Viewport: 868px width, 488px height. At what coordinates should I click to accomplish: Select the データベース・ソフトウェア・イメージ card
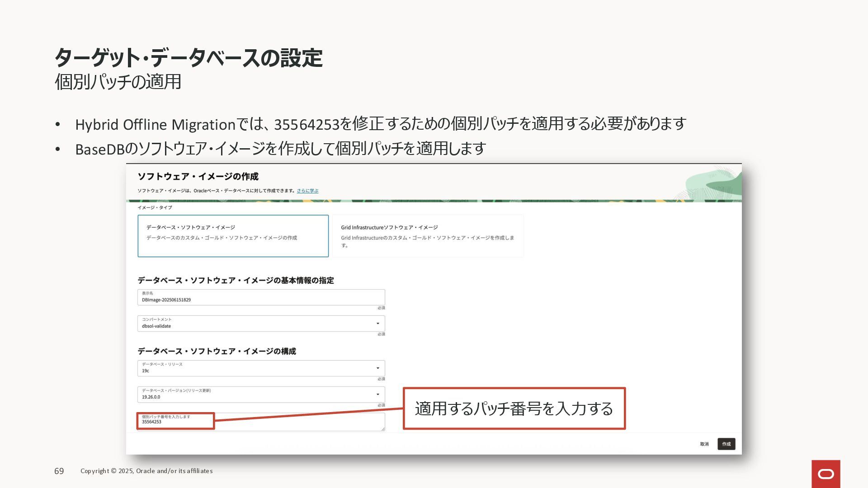[x=233, y=236]
